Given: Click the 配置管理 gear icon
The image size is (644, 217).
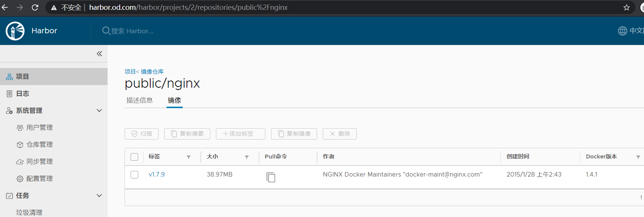Looking at the screenshot, I should tap(20, 179).
